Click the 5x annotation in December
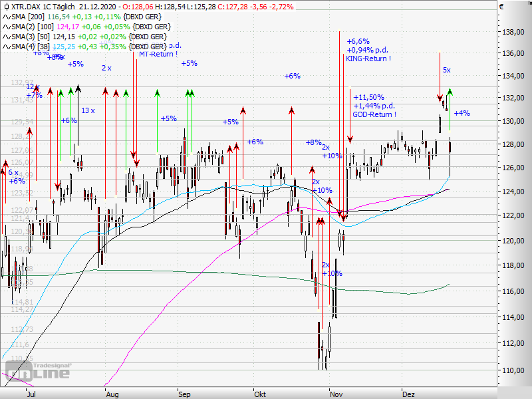 pos(447,70)
